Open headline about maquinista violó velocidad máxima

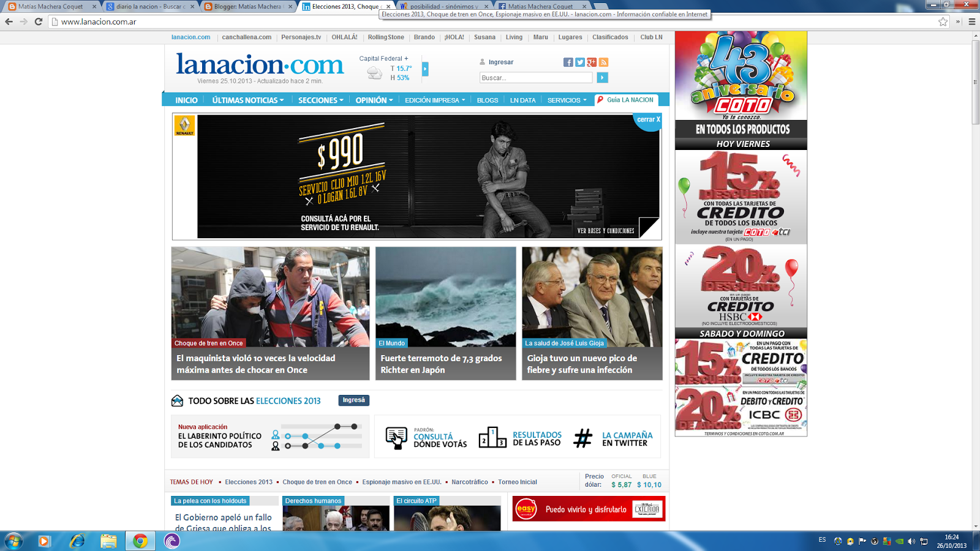point(256,364)
